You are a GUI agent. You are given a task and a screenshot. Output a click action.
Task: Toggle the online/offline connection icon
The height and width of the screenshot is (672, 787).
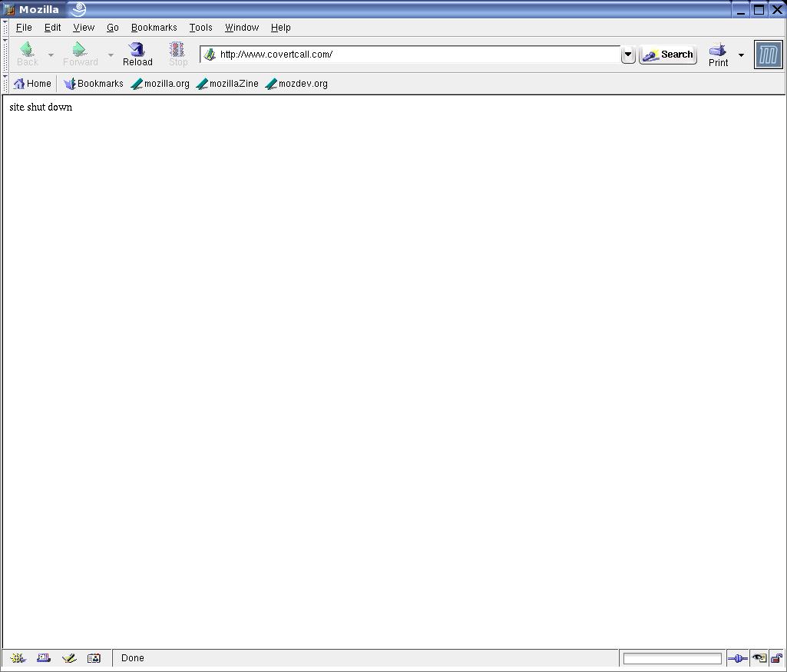coord(737,658)
